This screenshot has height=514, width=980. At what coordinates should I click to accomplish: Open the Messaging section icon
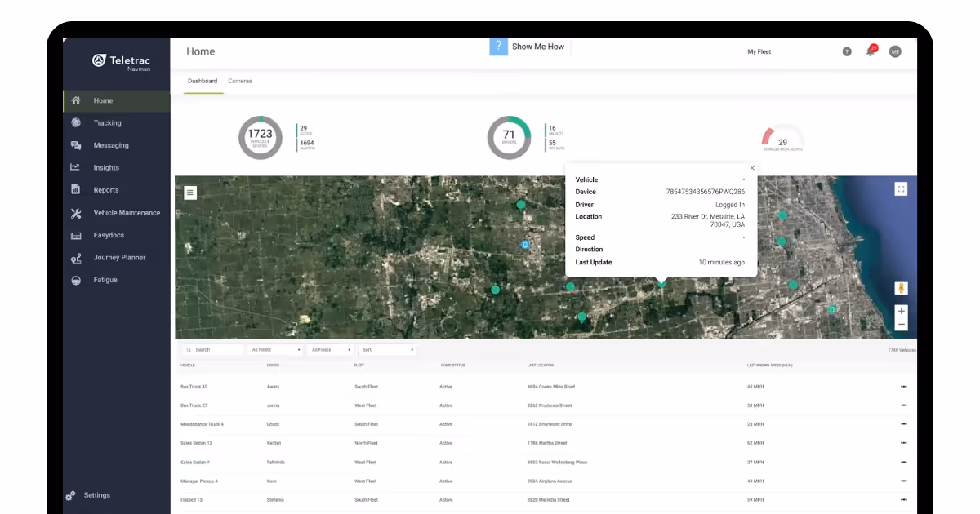pyautogui.click(x=76, y=145)
